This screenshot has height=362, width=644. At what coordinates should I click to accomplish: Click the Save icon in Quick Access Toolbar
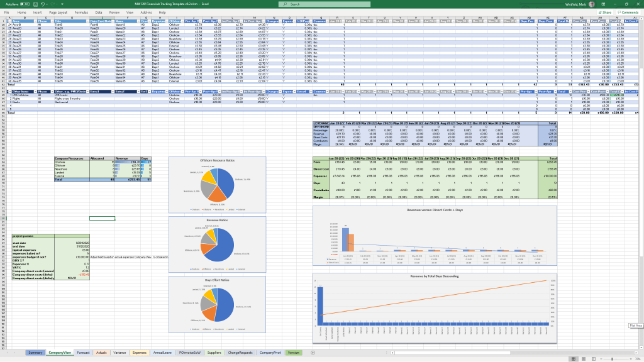point(35,4)
